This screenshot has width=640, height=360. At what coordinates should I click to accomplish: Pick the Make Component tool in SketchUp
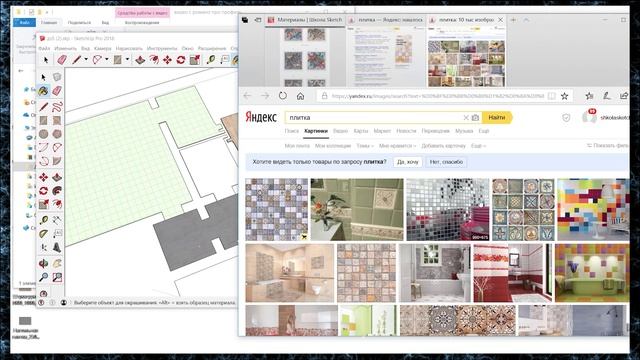click(57, 77)
